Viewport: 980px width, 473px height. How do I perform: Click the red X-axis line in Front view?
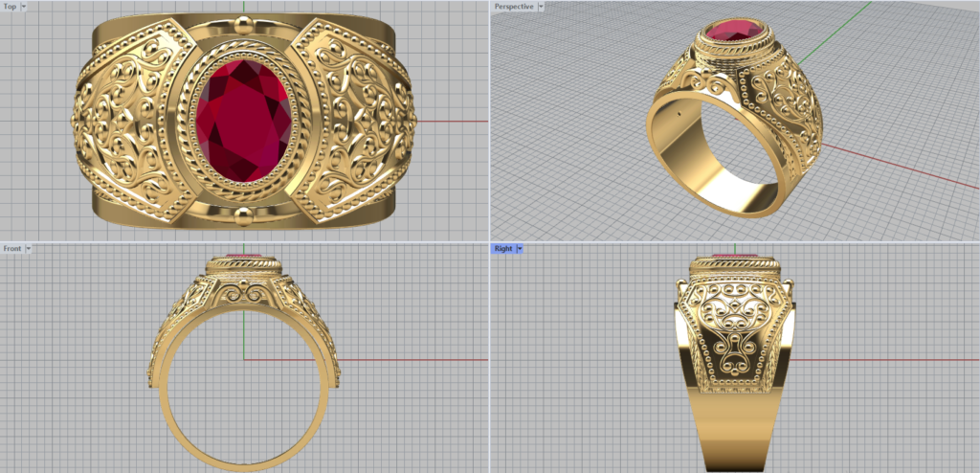pos(412,360)
